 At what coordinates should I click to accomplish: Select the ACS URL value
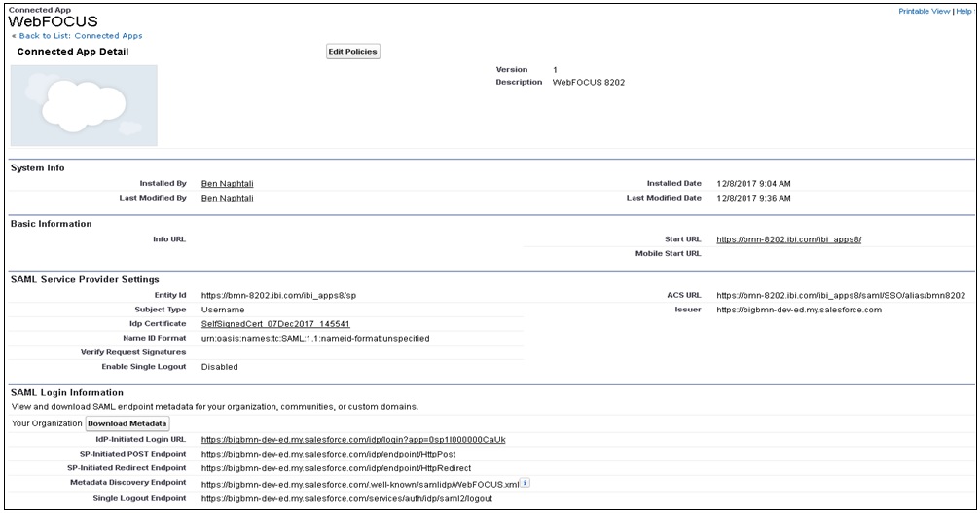pos(841,296)
